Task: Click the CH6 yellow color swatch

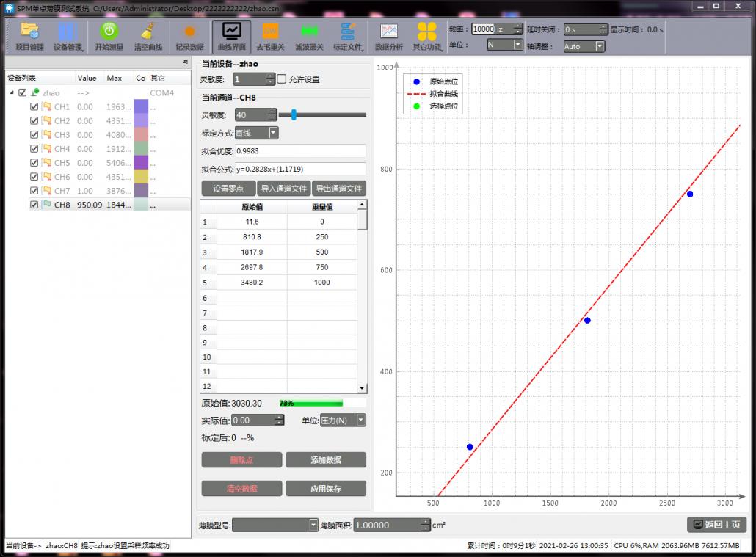Action: tap(141, 177)
